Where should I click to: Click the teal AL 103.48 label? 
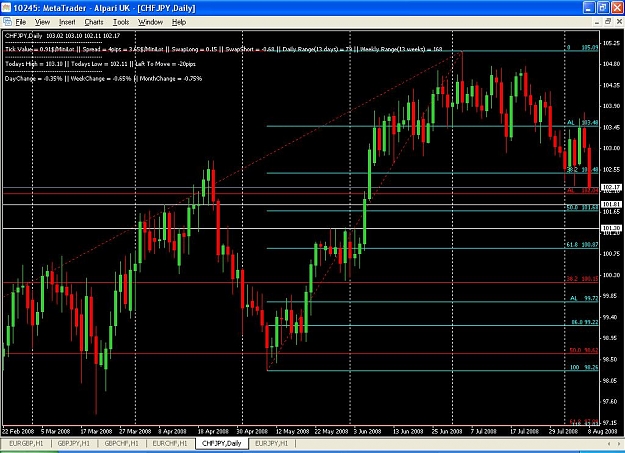tap(582, 122)
